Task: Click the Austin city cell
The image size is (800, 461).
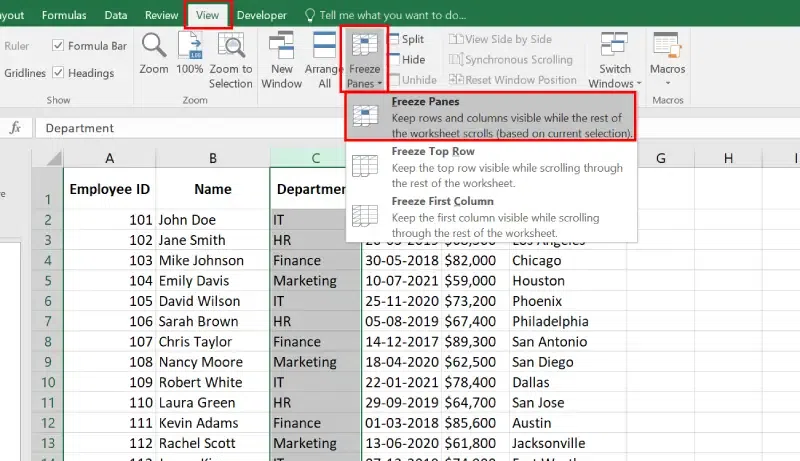Action: tap(568, 423)
